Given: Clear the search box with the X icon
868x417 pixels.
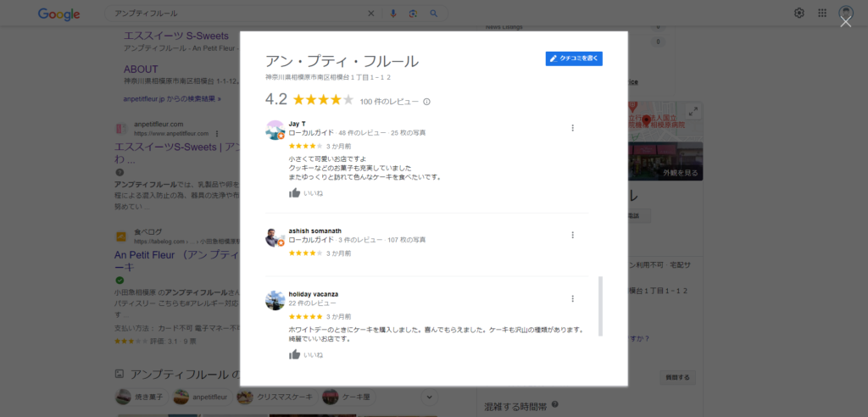Looking at the screenshot, I should 371,14.
